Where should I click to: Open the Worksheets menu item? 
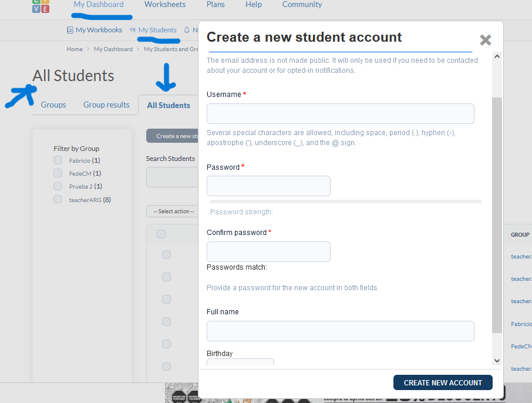[x=165, y=5]
